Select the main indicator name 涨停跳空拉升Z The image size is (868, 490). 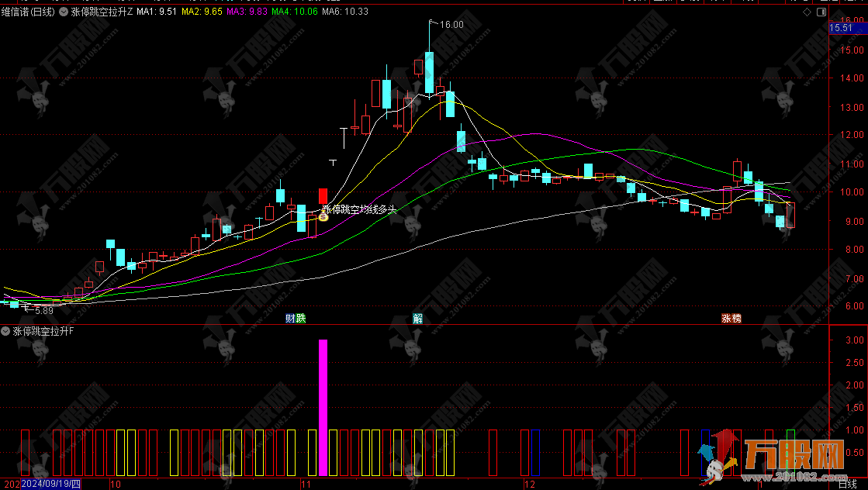[x=102, y=12]
